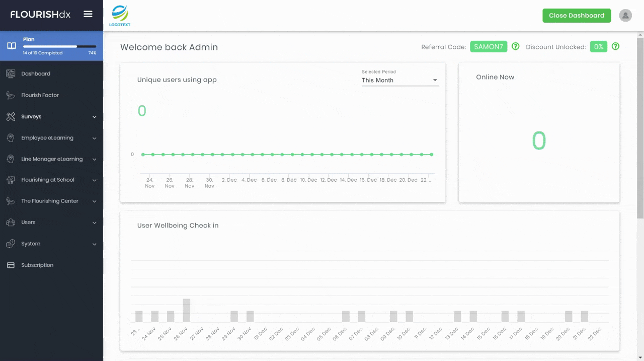Expand the Surveys menu chevron
The image size is (644, 361).
(x=94, y=117)
